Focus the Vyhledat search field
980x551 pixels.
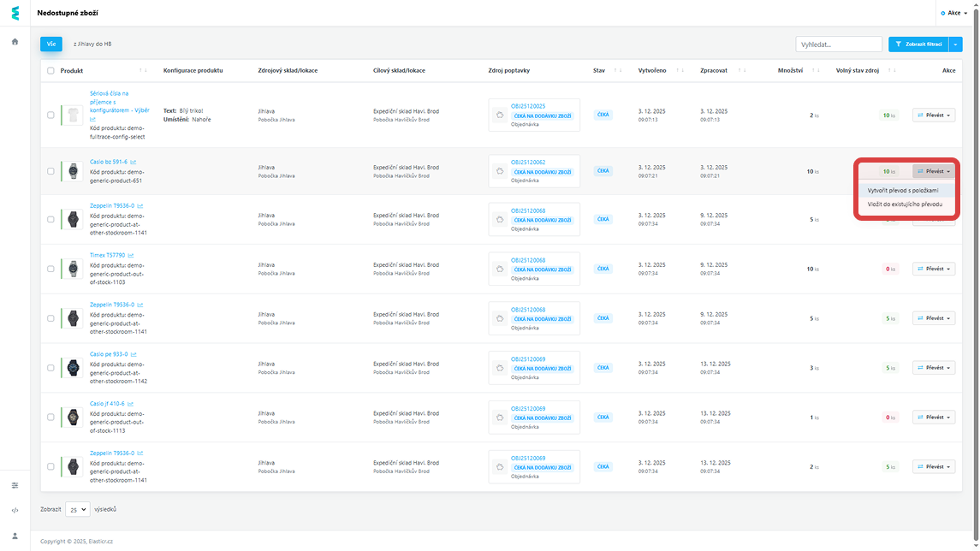[838, 44]
